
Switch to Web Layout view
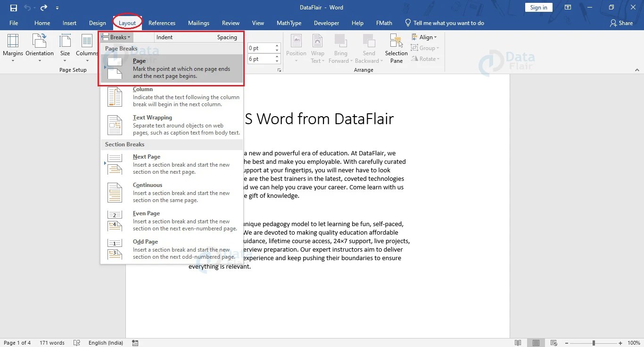(x=554, y=343)
